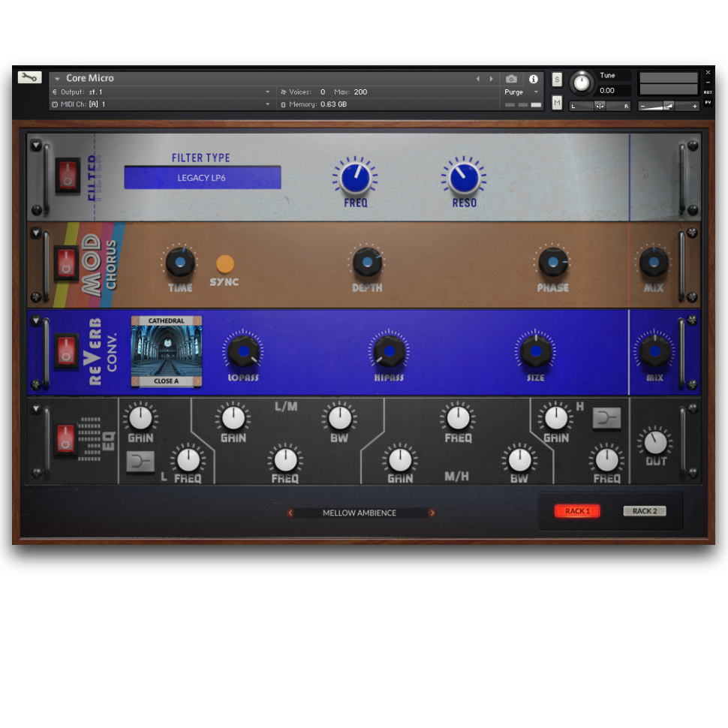Click next arrow beside CLOSE A label
The image size is (728, 728).
pyautogui.click(x=197, y=381)
